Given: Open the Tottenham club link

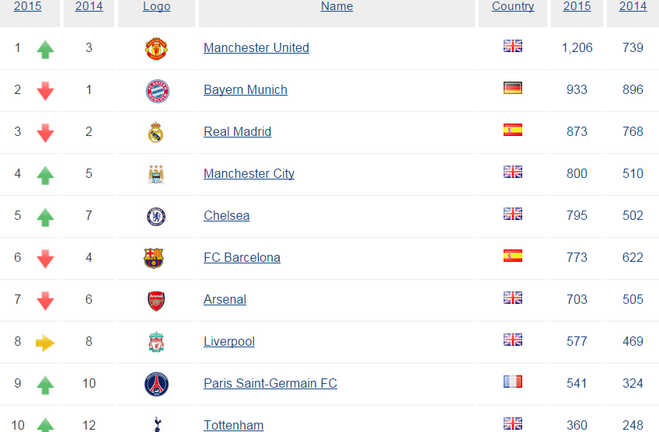Looking at the screenshot, I should click(x=233, y=425).
